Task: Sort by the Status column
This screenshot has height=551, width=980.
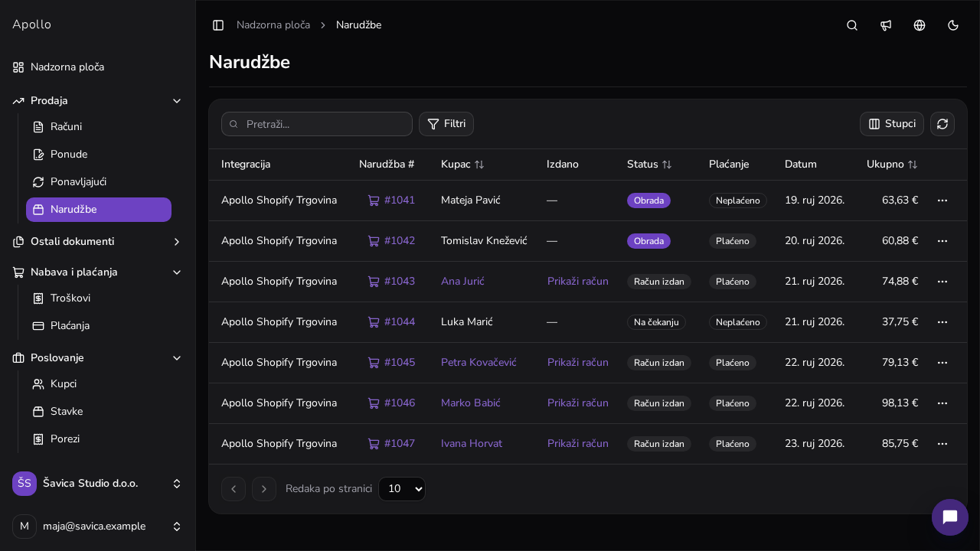Action: tap(649, 165)
